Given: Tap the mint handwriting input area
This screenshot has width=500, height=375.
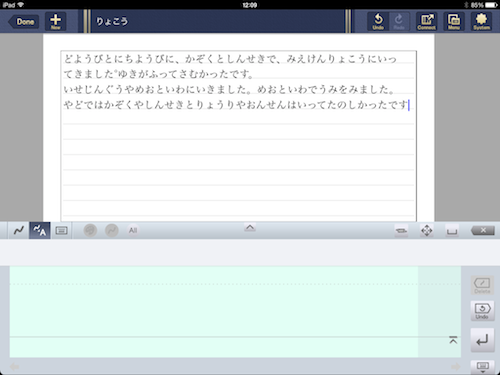Looking at the screenshot, I should coord(235,312).
